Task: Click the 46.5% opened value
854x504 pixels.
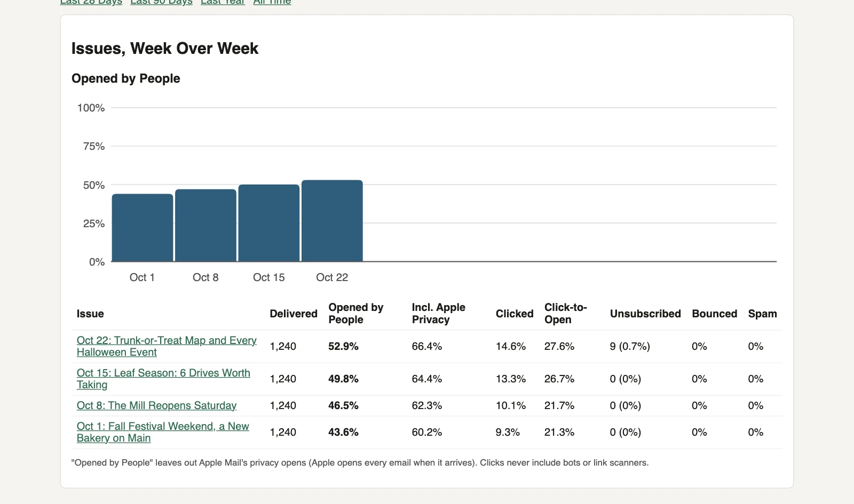Action: [x=343, y=405]
